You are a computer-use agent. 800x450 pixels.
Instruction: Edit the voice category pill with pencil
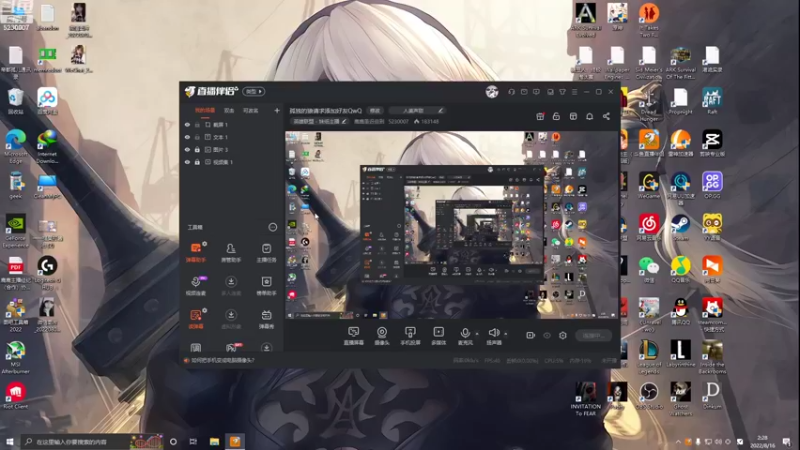pyautogui.click(x=417, y=110)
